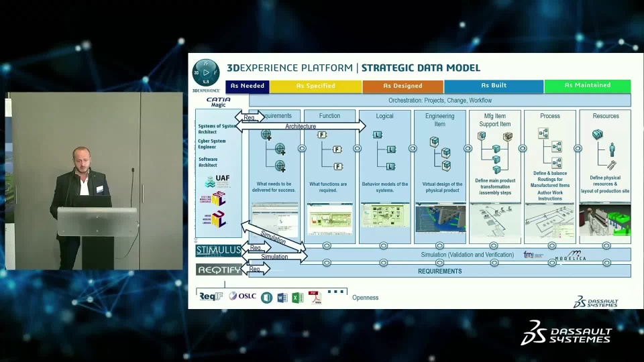Open the Logical column screenshot thumbnail

coord(385,215)
